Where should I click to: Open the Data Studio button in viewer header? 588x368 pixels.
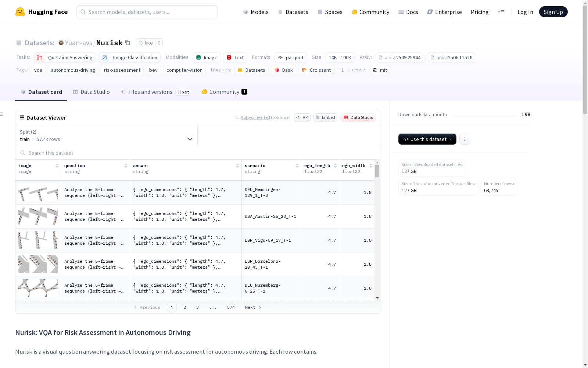(358, 117)
